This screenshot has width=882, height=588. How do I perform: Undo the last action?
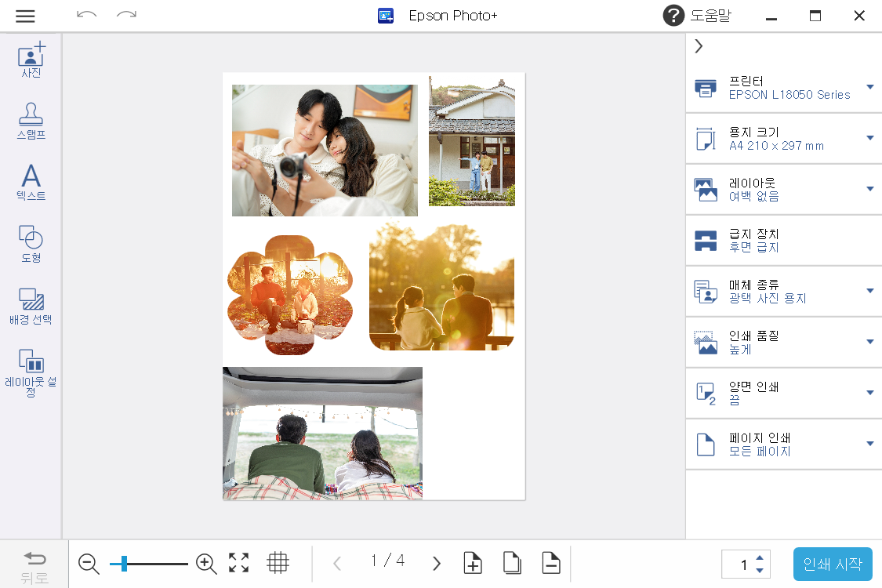point(86,15)
